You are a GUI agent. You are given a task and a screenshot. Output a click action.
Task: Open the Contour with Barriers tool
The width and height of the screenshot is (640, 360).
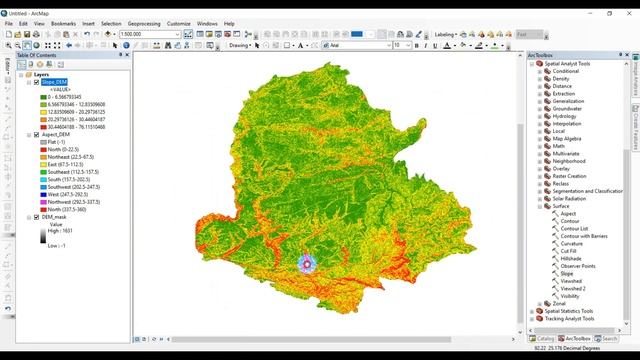tap(584, 236)
